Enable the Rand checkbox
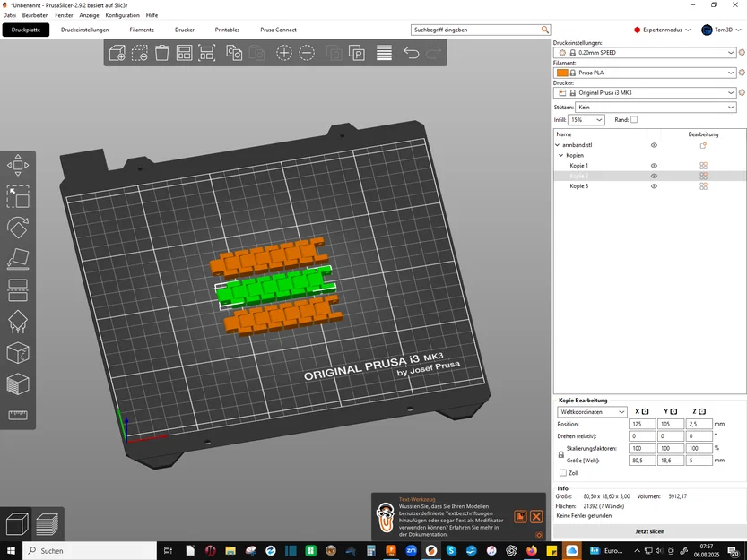 [x=634, y=119]
